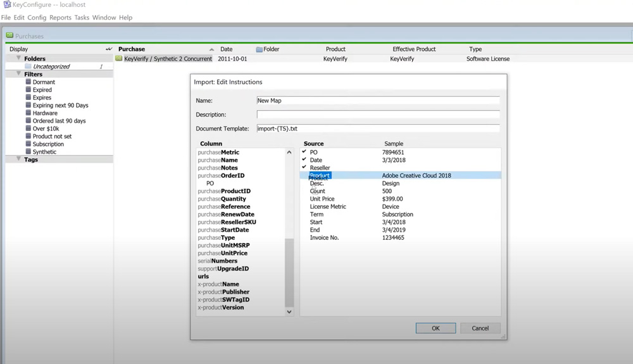Click the PO mapping under purchaseOrderID
The width and height of the screenshot is (633, 364).
pos(210,183)
